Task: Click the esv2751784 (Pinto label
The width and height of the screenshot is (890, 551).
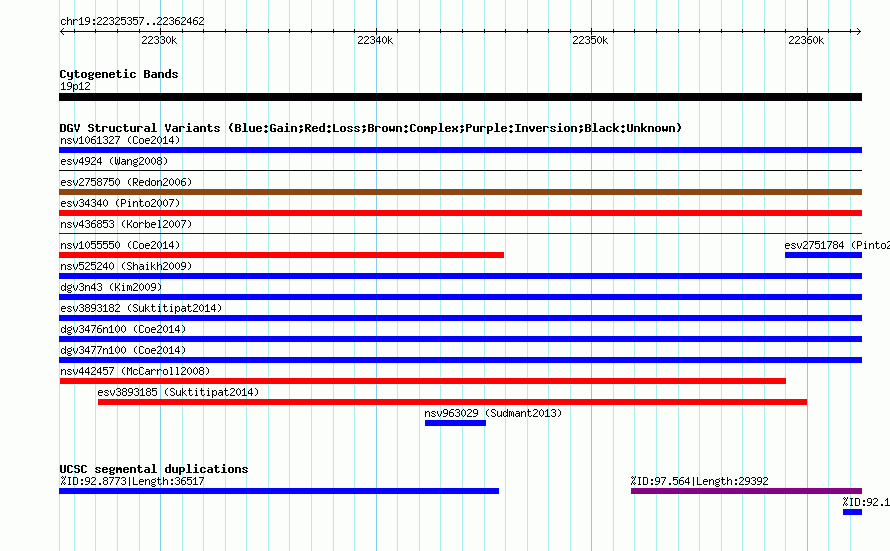Action: 837,245
